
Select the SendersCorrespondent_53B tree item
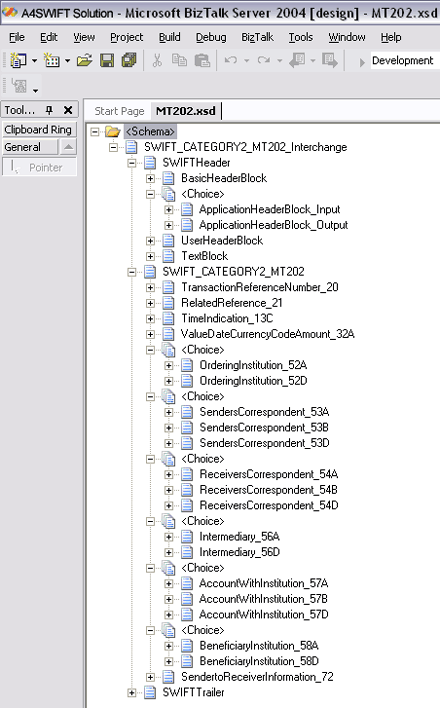(x=264, y=428)
